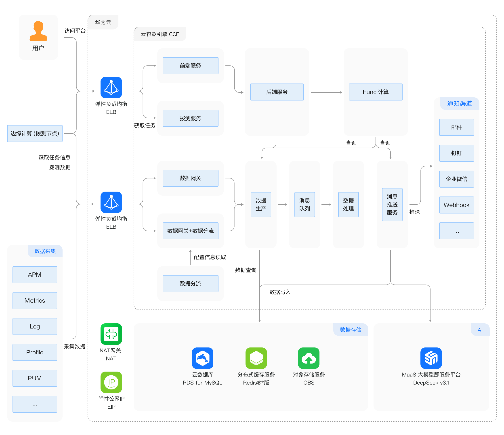
Task: Select the 消息推送服务 box
Action: (392, 205)
